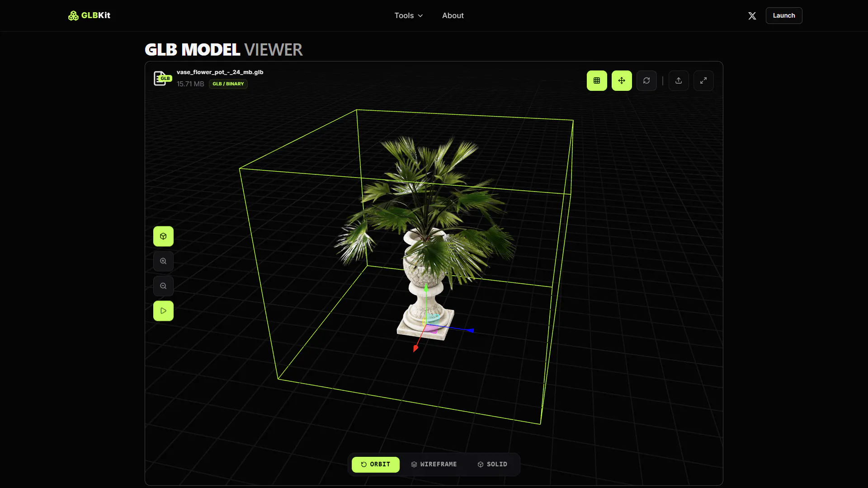Zoom out of the model
The height and width of the screenshot is (488, 868).
click(163, 286)
